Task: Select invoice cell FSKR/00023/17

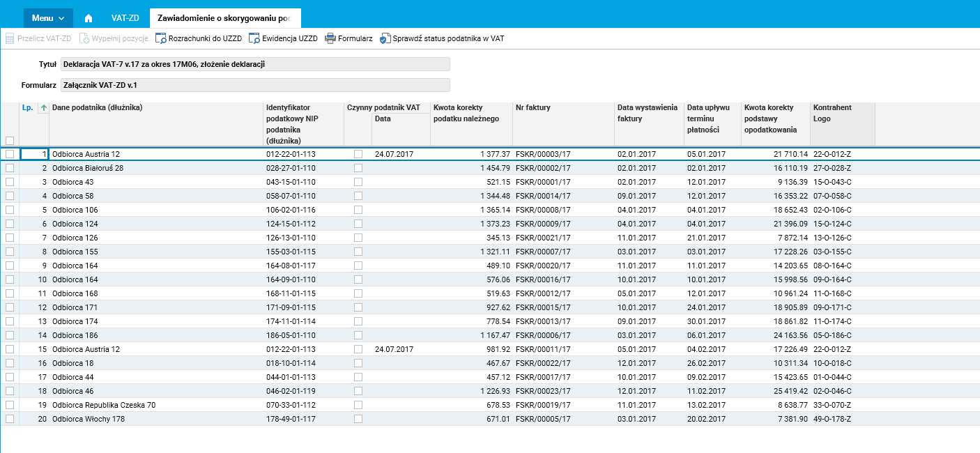Action: pyautogui.click(x=543, y=391)
